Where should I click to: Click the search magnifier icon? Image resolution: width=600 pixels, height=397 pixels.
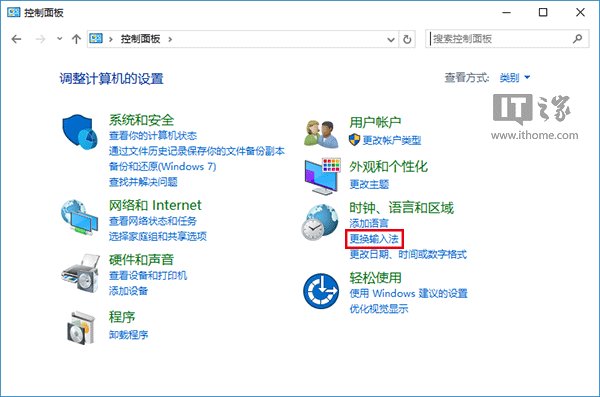(577, 38)
